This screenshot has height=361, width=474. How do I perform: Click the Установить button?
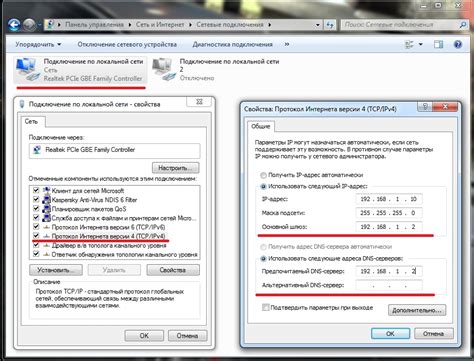(56, 270)
